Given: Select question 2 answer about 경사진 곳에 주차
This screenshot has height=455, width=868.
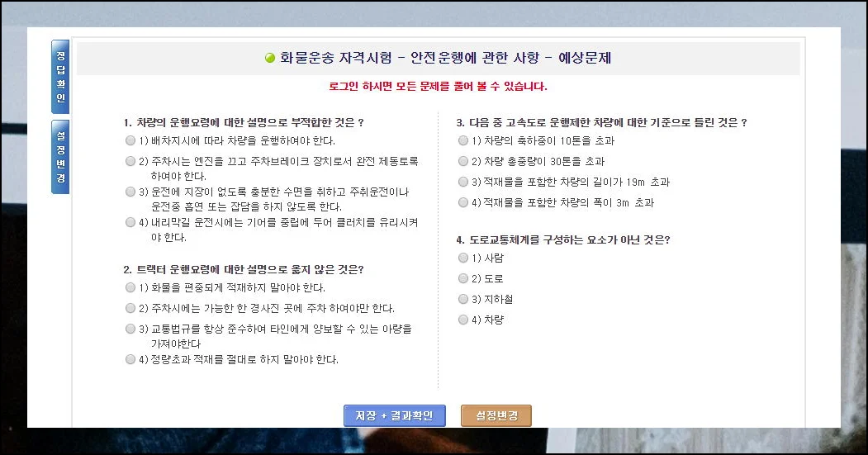Looking at the screenshot, I should (x=130, y=308).
